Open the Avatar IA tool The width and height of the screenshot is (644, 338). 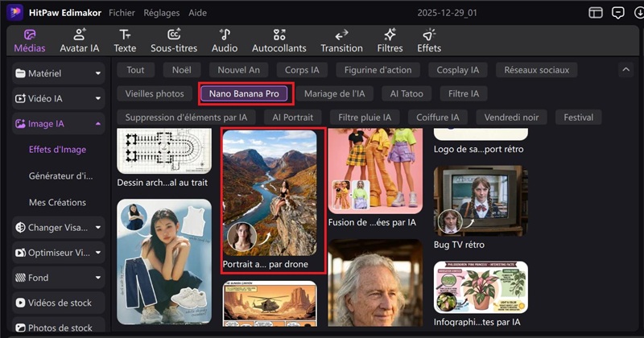(x=80, y=40)
